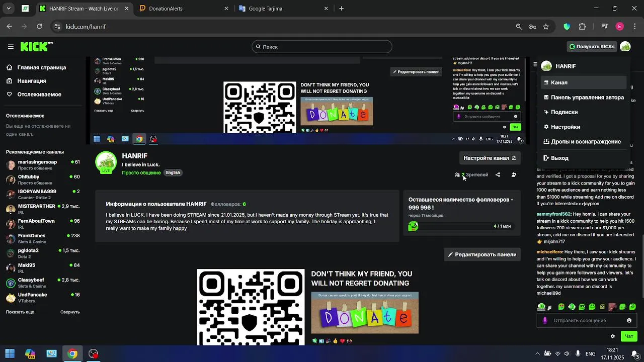Go back in browser
Screen dimensions: 644x362
(x=10, y=27)
